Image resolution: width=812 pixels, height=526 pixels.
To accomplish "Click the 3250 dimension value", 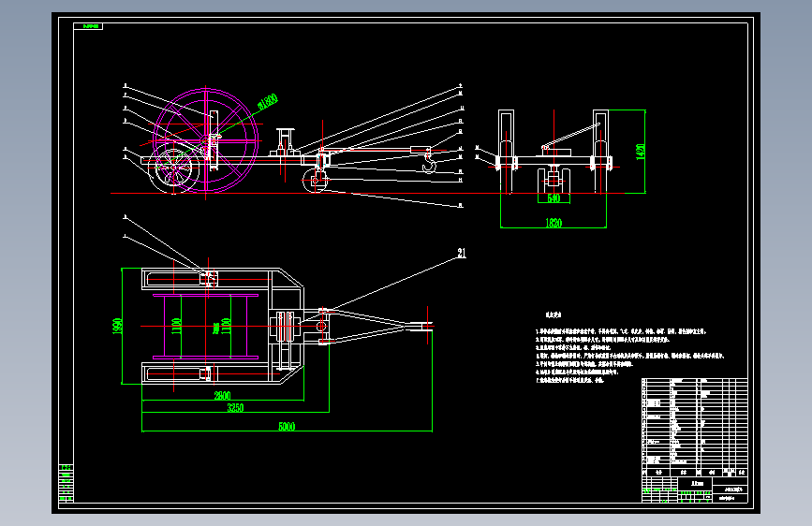I will click(x=235, y=408).
